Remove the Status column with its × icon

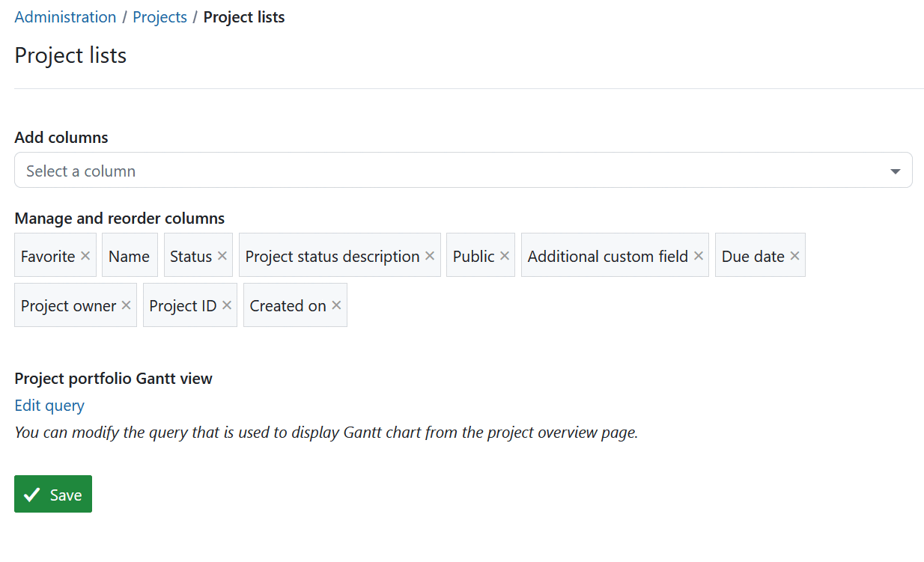[222, 254]
